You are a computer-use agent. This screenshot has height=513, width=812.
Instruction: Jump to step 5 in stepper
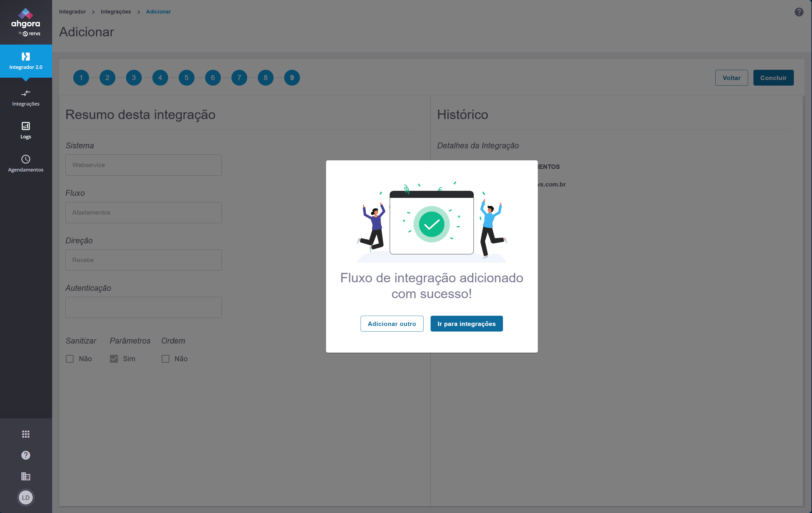point(187,78)
